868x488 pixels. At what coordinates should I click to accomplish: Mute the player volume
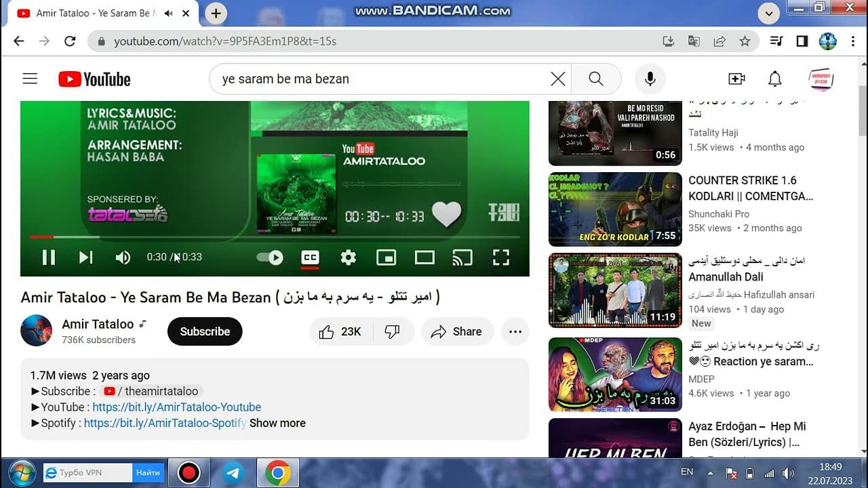[x=123, y=257]
